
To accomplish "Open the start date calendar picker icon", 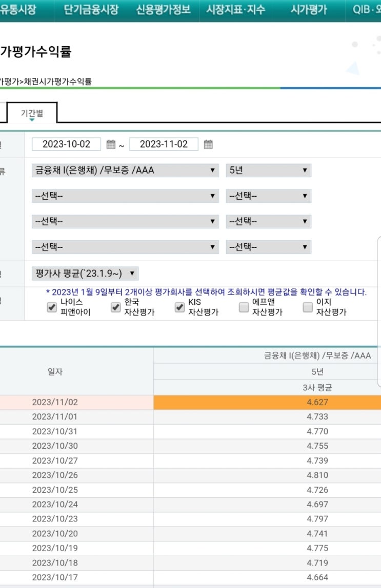I will tap(111, 144).
